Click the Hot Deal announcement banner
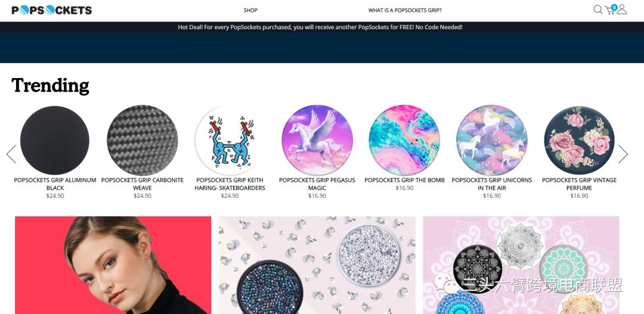Screen dimensions: 644x314 [320, 27]
